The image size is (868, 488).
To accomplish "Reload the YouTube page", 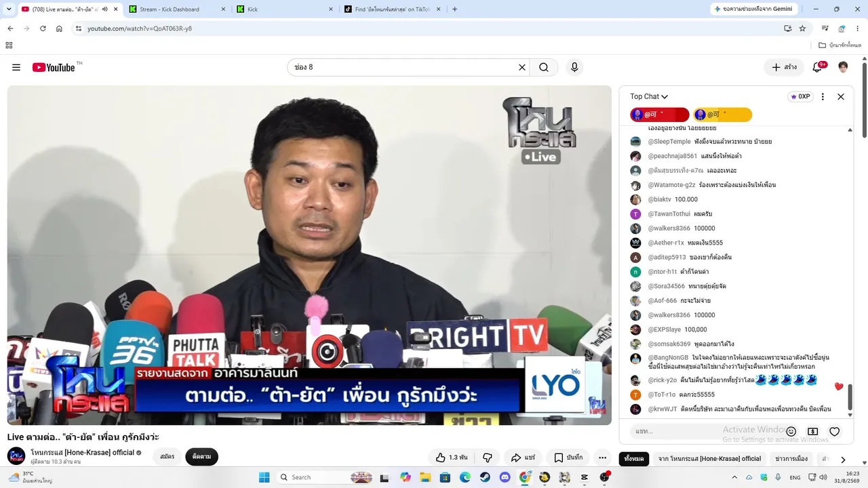I will (43, 28).
